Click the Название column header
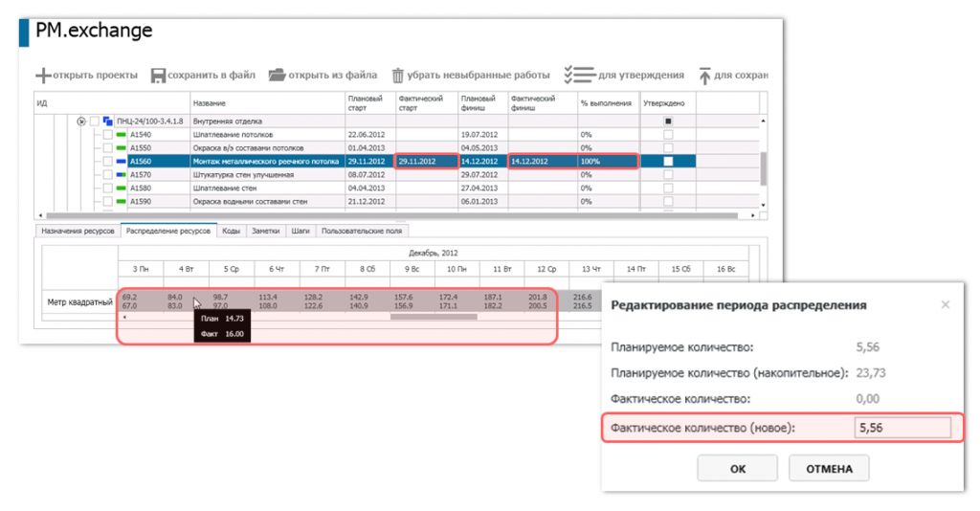Viewport: 980px width, 511px height. tap(268, 103)
